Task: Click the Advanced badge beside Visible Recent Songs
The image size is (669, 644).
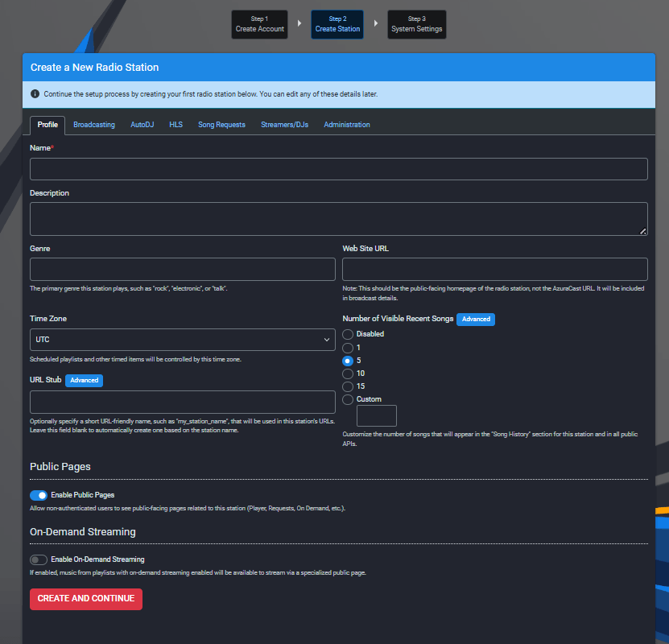Action: (475, 319)
